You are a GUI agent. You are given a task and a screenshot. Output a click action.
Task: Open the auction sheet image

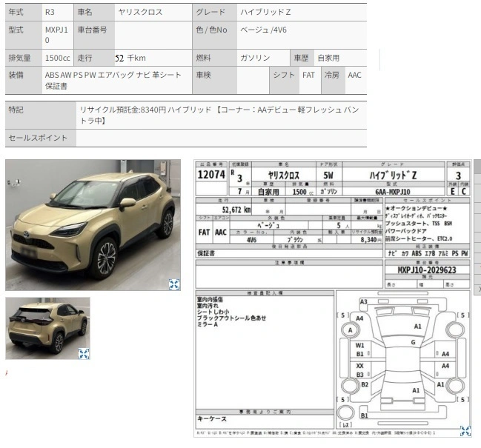pos(333,298)
